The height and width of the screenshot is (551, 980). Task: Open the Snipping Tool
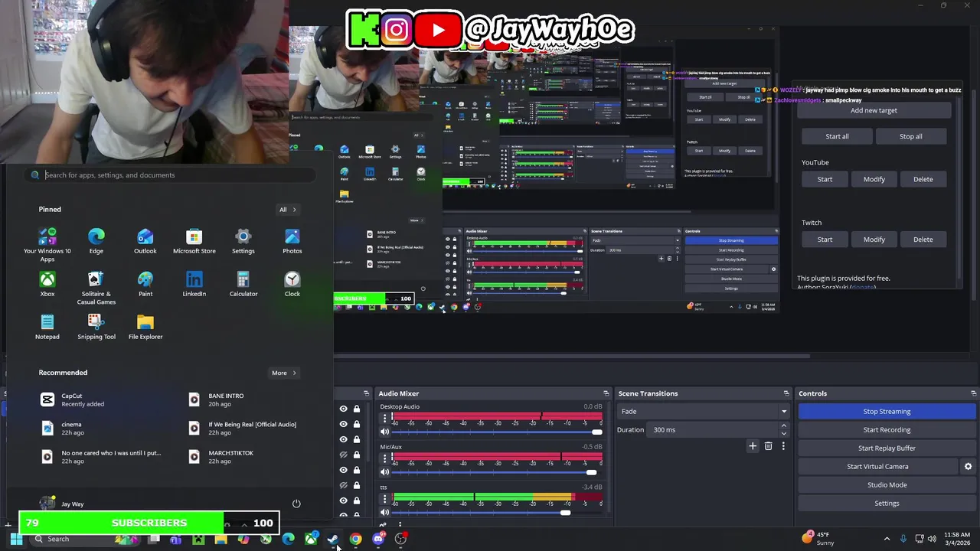click(96, 327)
